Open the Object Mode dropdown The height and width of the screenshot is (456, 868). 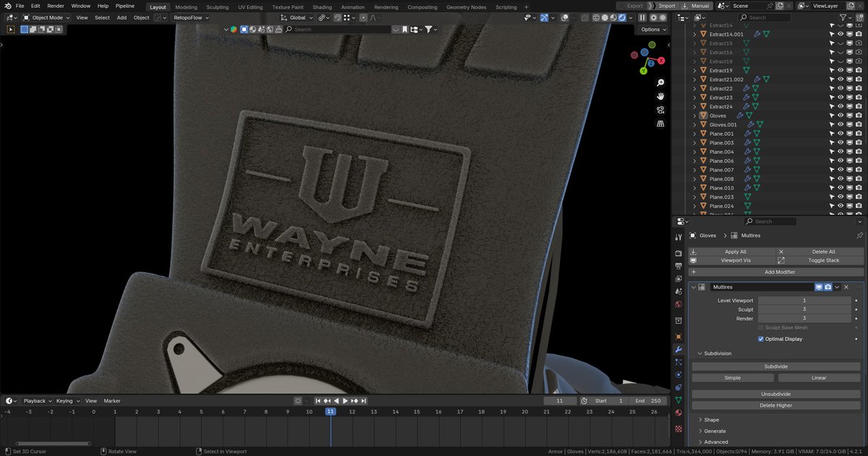point(46,17)
